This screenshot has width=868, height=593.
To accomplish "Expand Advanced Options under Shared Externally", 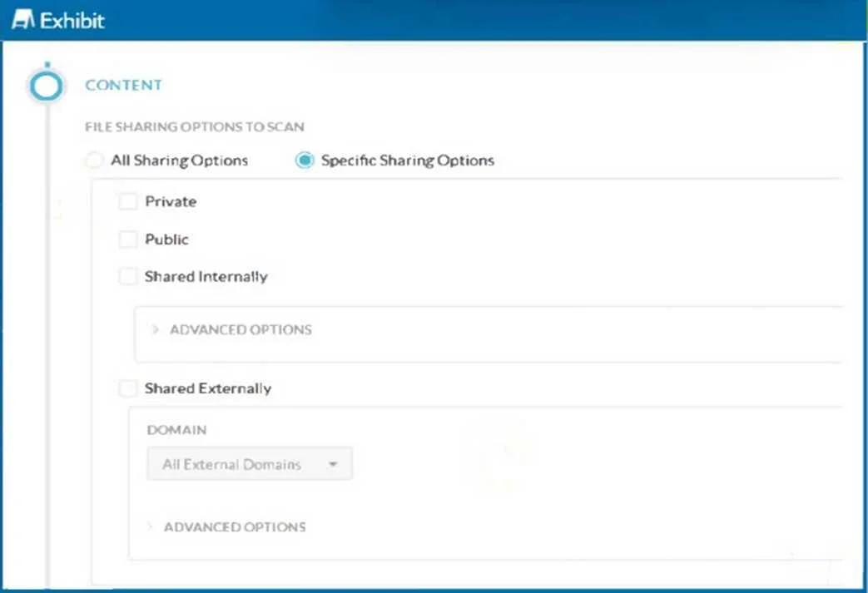I will point(235,526).
